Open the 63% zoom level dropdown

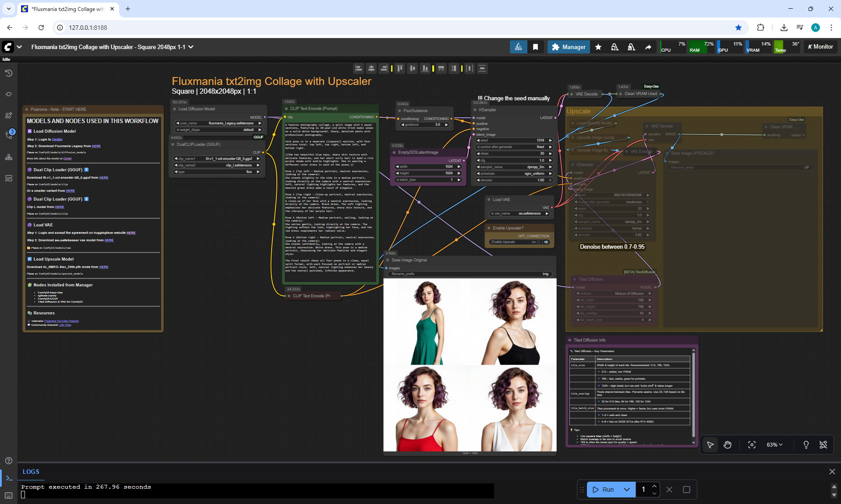click(774, 445)
